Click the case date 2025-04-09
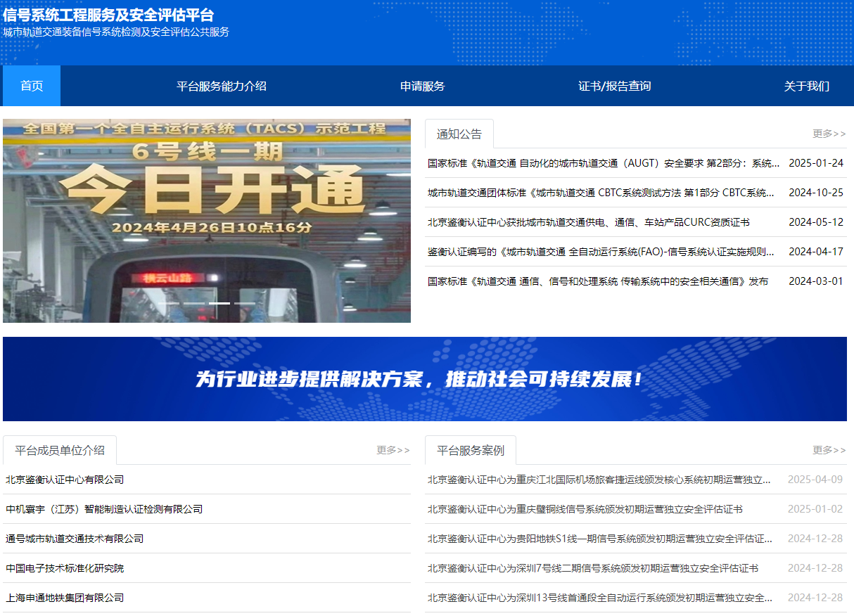This screenshot has height=616, width=854. point(815,480)
